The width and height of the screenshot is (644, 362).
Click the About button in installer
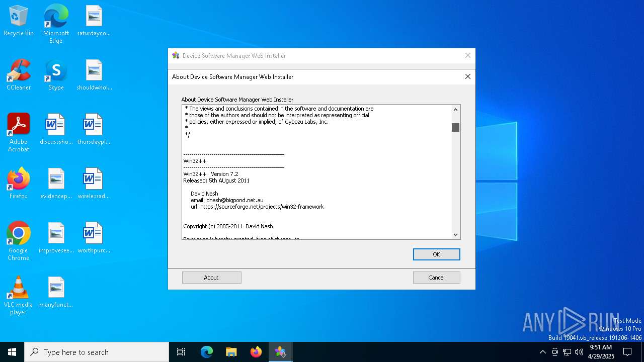tap(211, 278)
